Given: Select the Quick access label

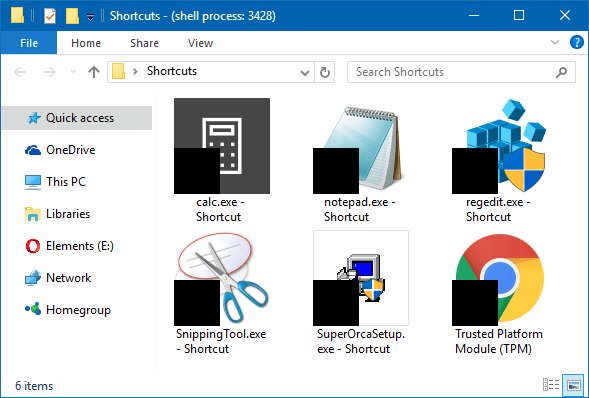Looking at the screenshot, I should 80,118.
